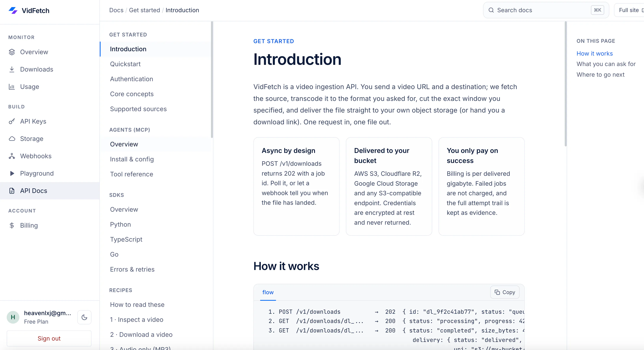Open the Full site link
Image resolution: width=644 pixels, height=350 pixels.
coord(629,10)
